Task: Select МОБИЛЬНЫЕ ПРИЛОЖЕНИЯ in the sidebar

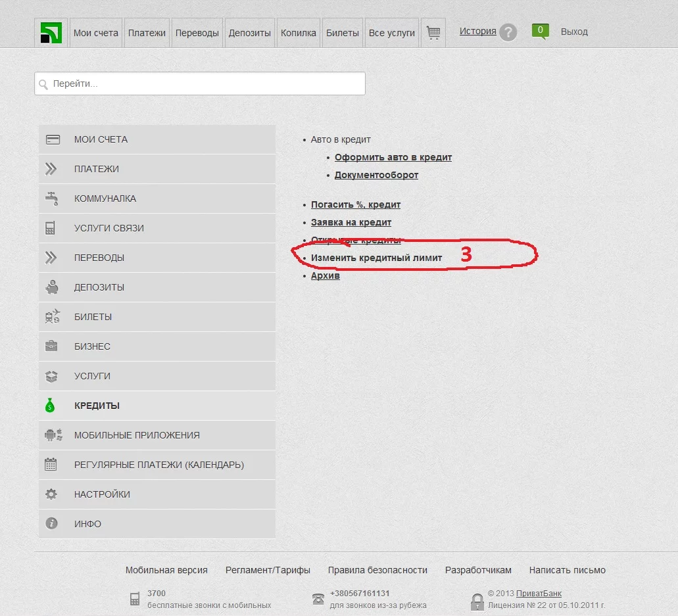Action: [x=157, y=435]
